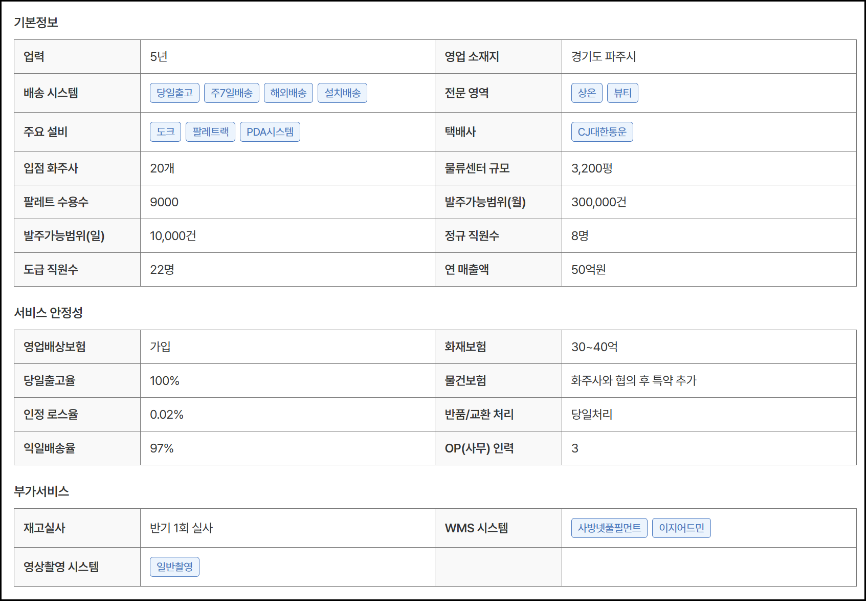
Task: Click the 반기 1회 실사 inventory value
Action: [181, 528]
